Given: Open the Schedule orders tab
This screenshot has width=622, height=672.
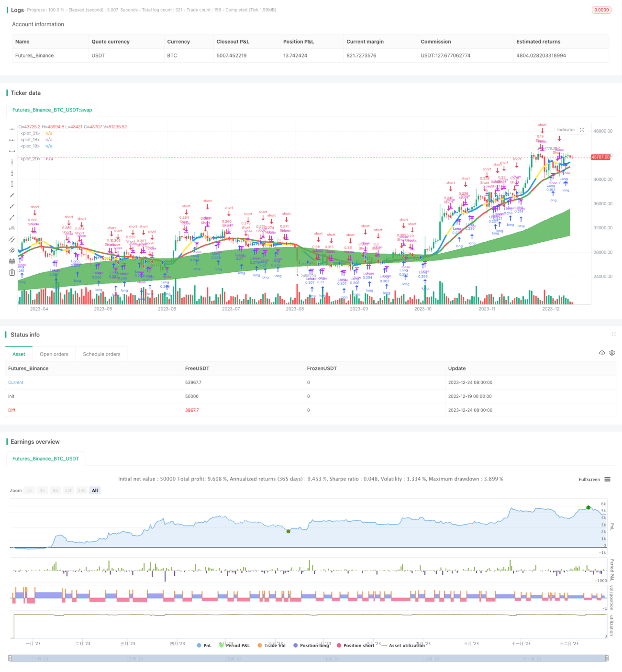Looking at the screenshot, I should (101, 354).
